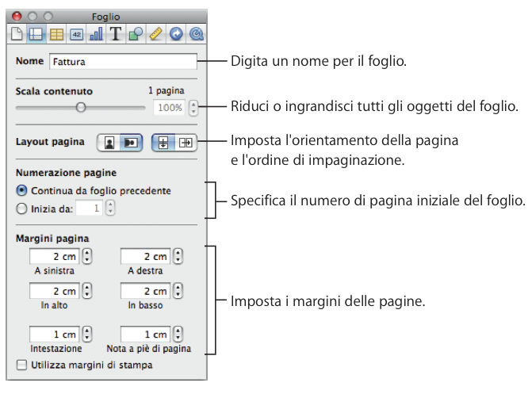Viewport: 532px width, 394px height.
Task: Adjust the 'A sinistra' margin stepper
Action: pyautogui.click(x=86, y=256)
